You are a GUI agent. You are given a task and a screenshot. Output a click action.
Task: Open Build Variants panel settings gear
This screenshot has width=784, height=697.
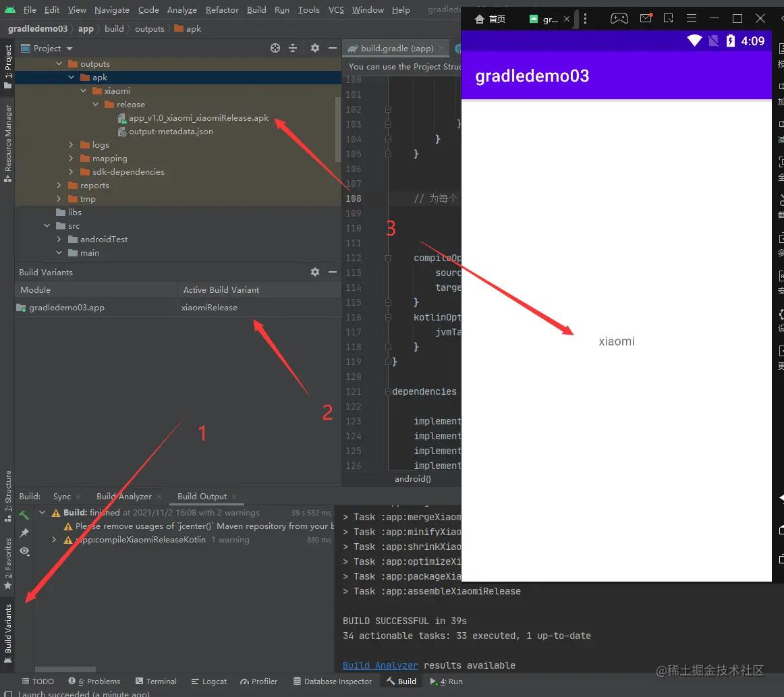point(315,272)
